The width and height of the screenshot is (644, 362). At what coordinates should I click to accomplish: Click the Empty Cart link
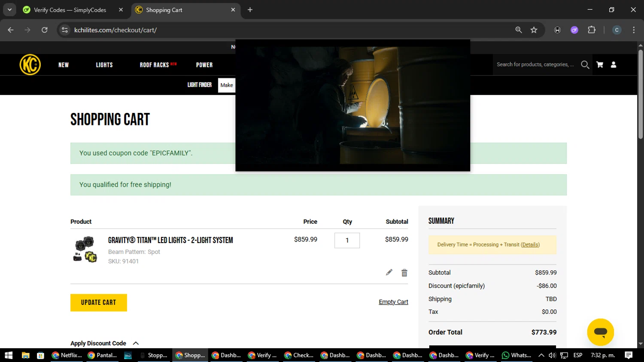(x=393, y=302)
